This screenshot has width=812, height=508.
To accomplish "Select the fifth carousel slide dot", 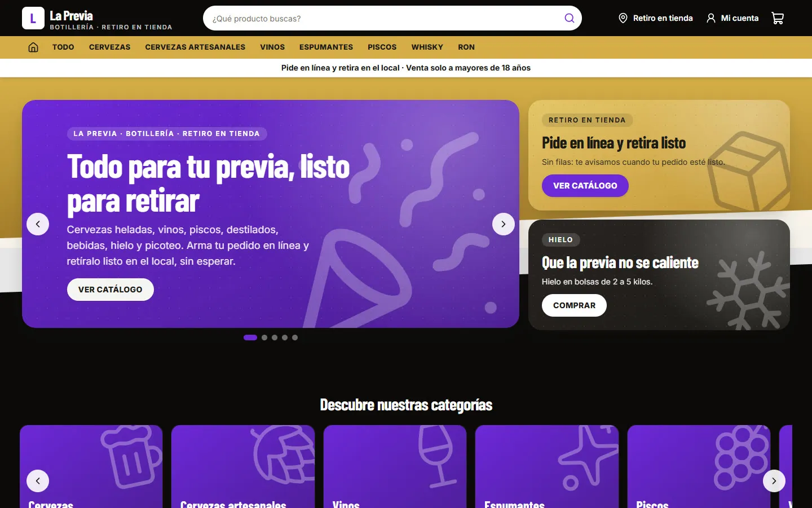I will (x=295, y=338).
